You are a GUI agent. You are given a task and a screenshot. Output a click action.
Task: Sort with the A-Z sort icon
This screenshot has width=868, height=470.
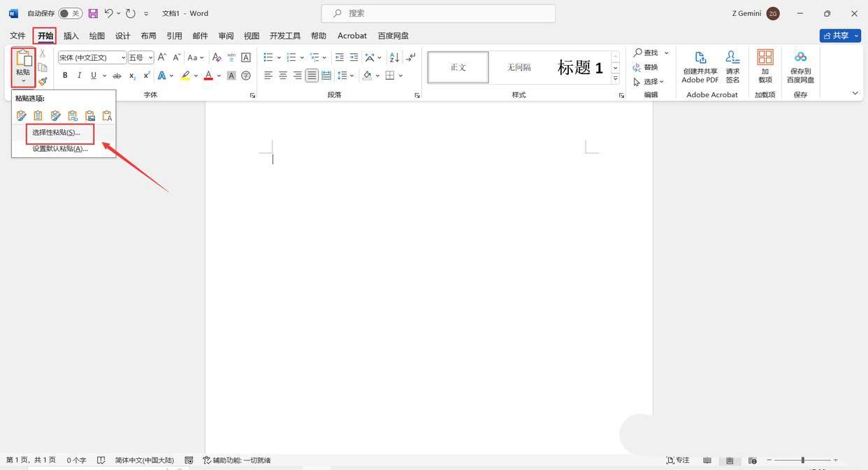(x=394, y=57)
